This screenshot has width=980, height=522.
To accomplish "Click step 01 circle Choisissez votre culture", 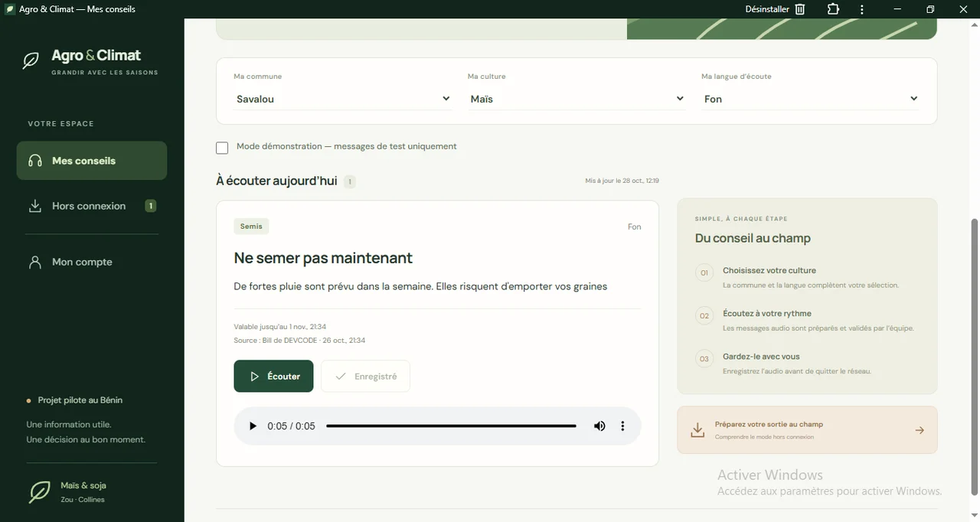I will point(704,272).
